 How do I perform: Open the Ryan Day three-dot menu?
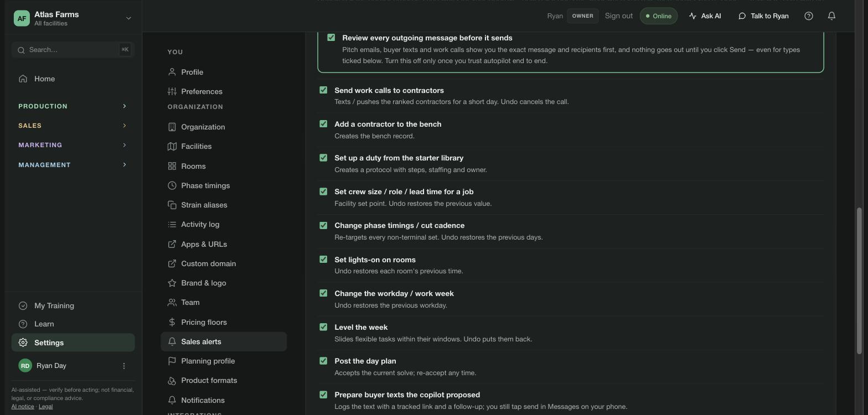[124, 366]
